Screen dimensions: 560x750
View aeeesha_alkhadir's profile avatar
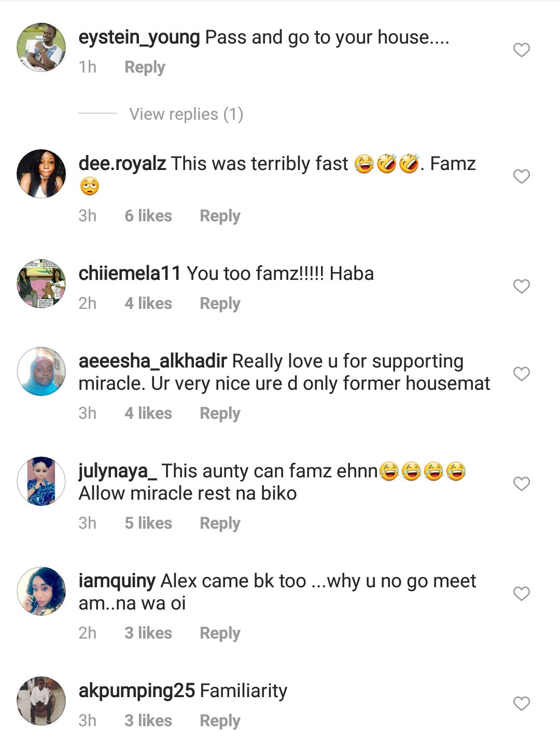click(41, 371)
